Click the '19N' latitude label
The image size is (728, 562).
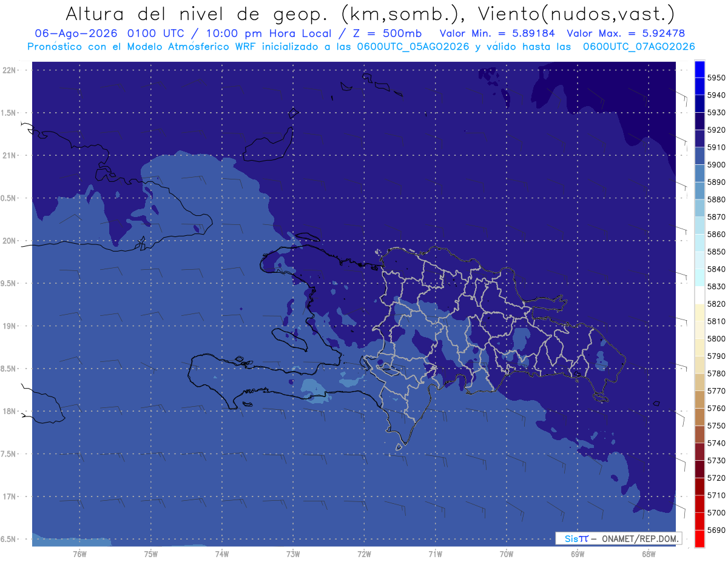tap(10, 326)
